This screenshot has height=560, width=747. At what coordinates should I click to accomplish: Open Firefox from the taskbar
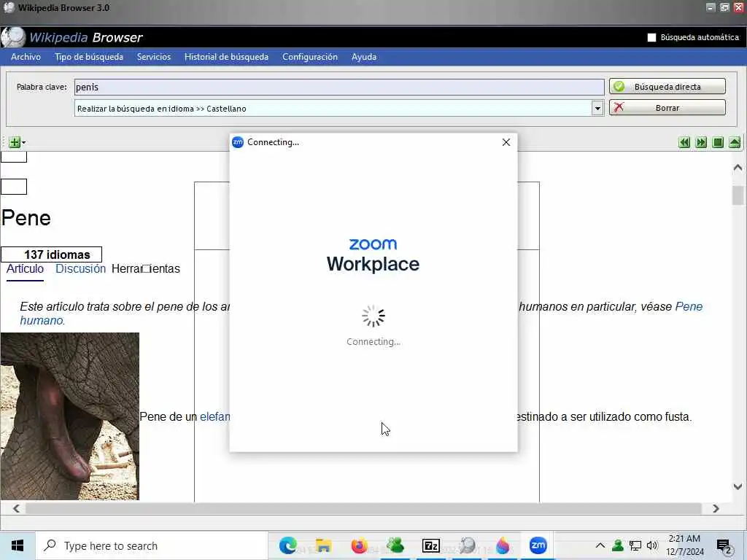pos(359,545)
